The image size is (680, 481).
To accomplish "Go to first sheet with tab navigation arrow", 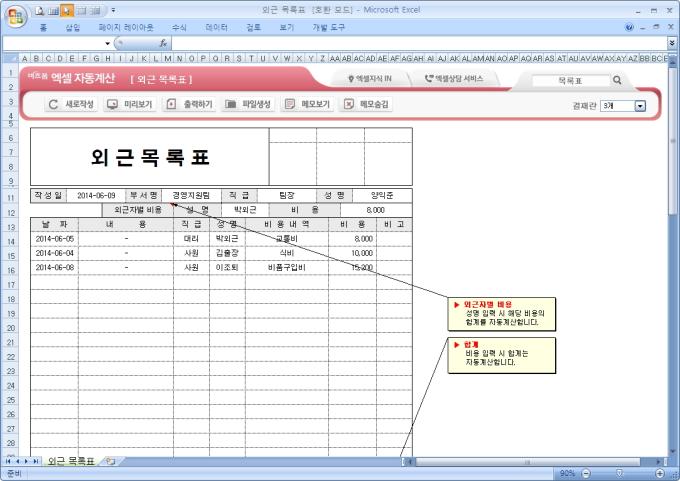I will point(8,461).
